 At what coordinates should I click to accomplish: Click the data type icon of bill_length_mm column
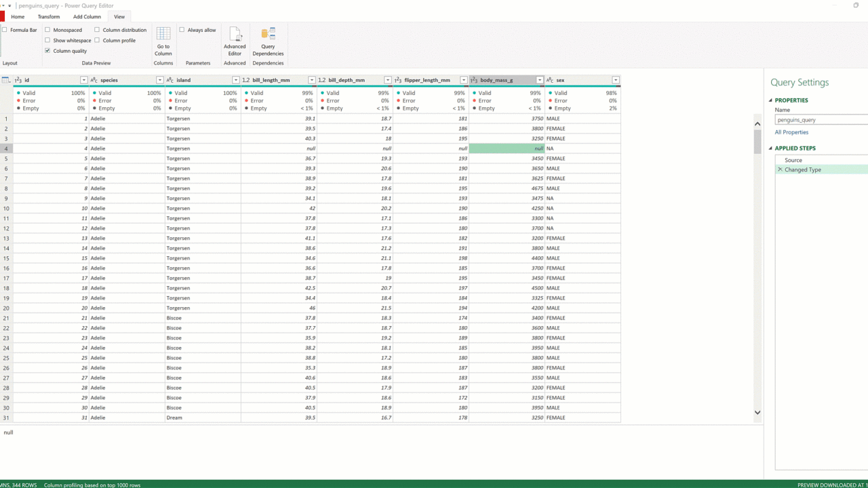point(245,80)
